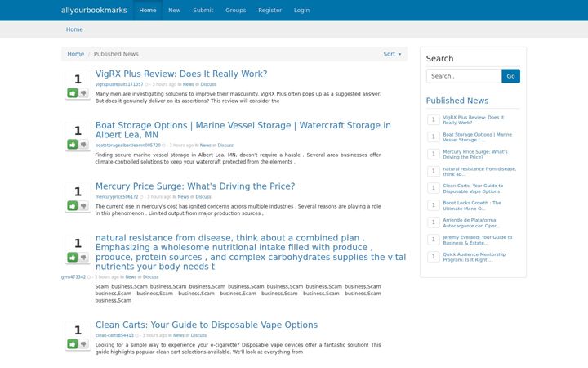Open sidebar link natural resistance from disease
Image resolution: width=588 pixels, height=368 pixels.
pyautogui.click(x=479, y=172)
